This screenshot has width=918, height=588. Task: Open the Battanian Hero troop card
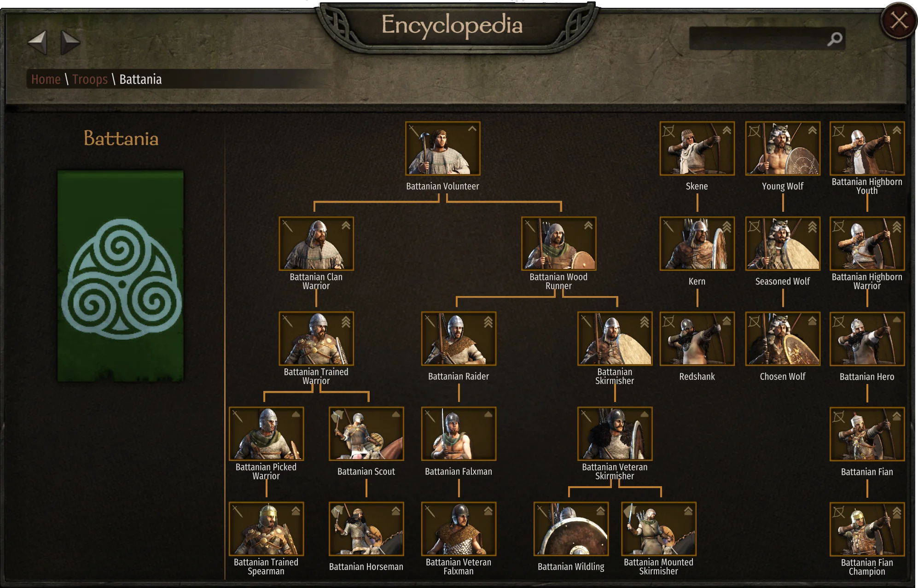(x=867, y=339)
